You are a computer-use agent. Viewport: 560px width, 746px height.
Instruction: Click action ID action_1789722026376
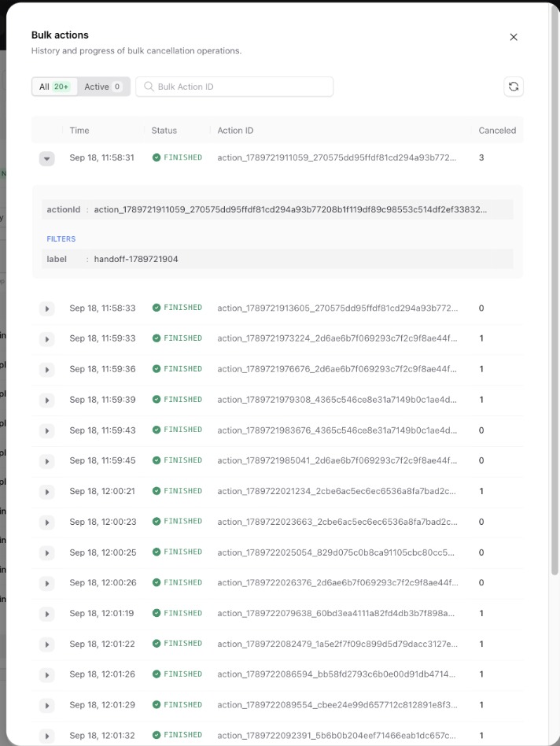click(337, 583)
